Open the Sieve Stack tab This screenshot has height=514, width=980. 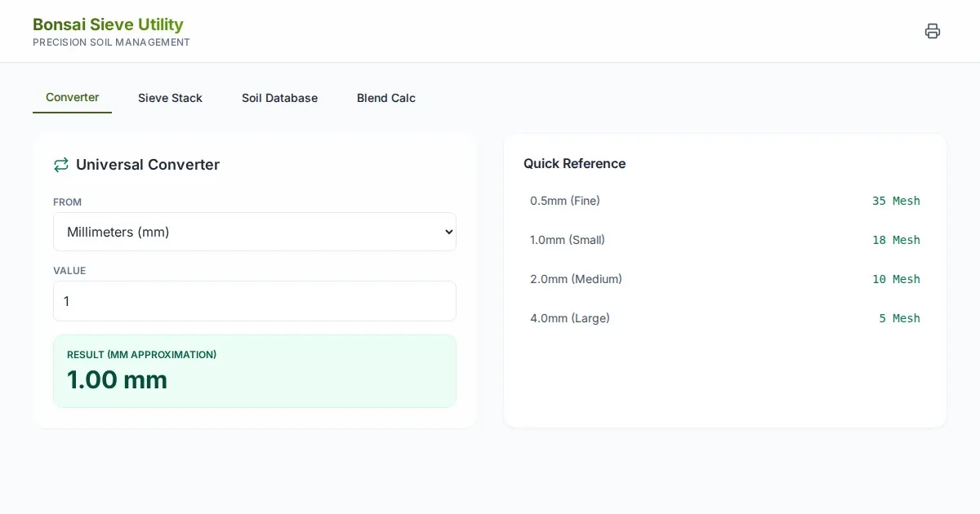tap(170, 98)
